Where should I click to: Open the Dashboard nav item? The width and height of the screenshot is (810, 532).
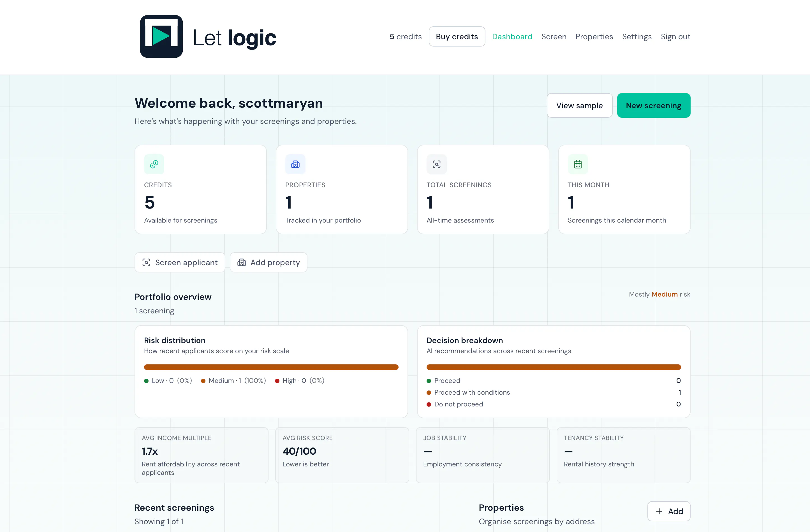[x=512, y=36]
